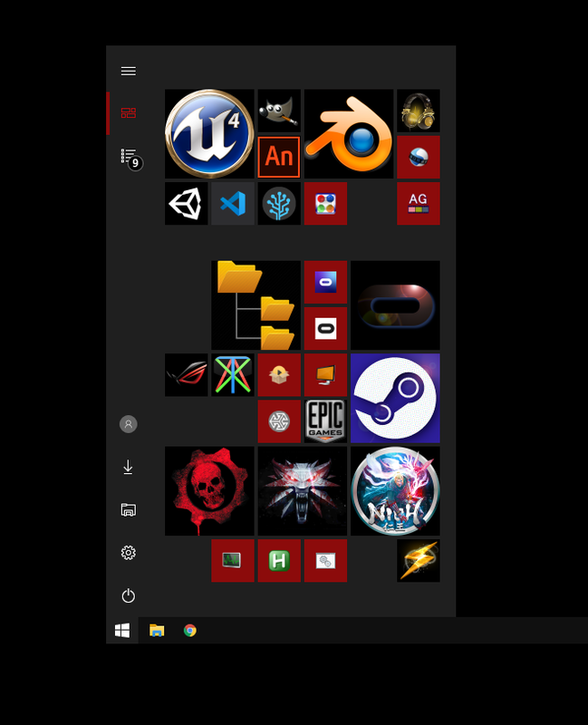
Task: Open Google Chrome from the taskbar
Action: click(190, 630)
